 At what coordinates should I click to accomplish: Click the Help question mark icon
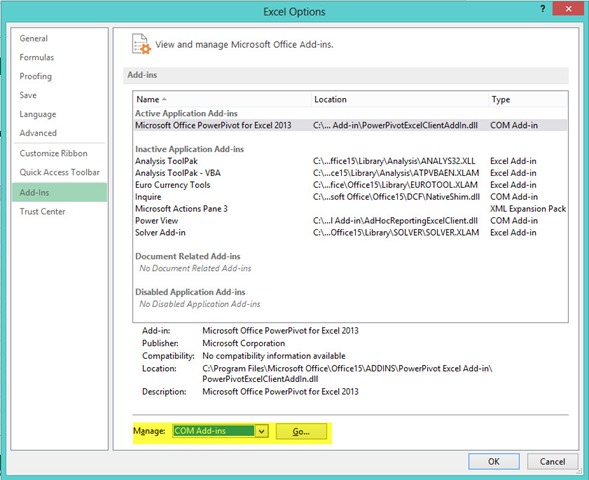pos(542,9)
